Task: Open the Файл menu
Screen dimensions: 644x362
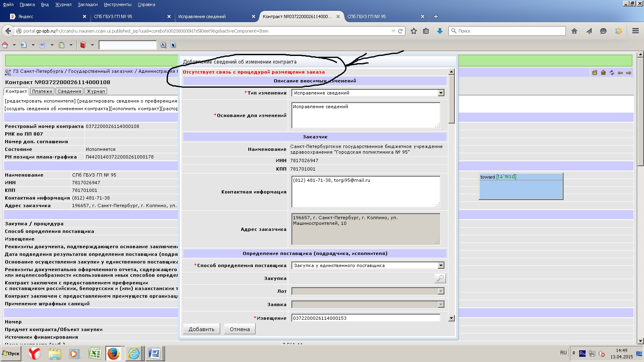Action: (8, 4)
